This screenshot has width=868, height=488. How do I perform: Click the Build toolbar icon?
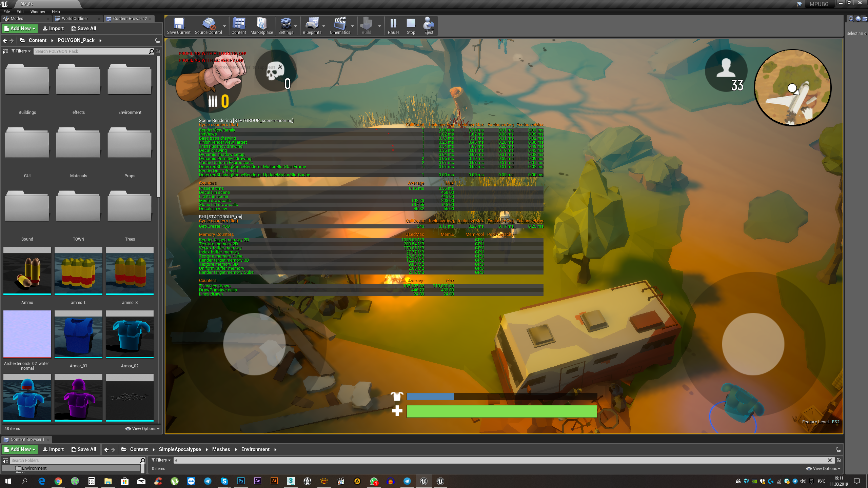[366, 26]
